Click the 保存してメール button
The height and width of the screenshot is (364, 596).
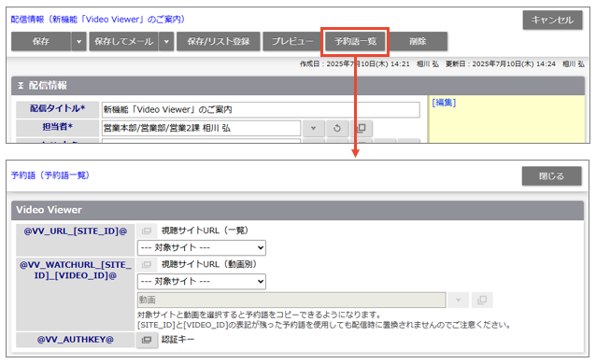click(x=123, y=41)
